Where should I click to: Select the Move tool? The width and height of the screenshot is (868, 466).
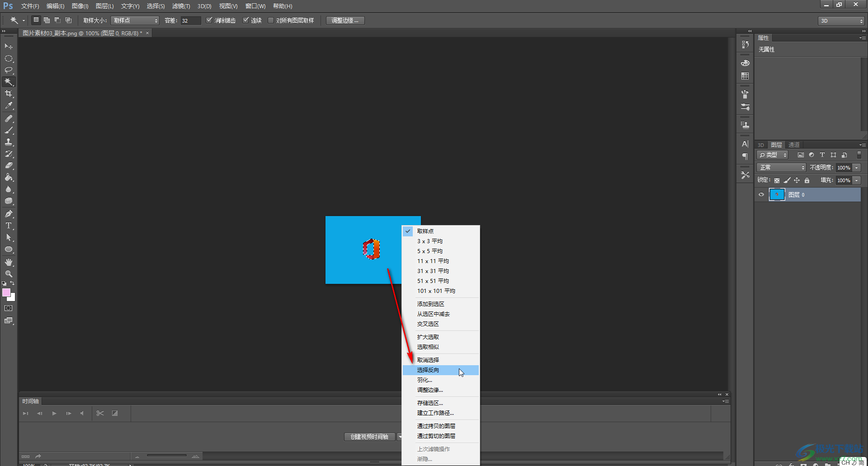pyautogui.click(x=9, y=47)
